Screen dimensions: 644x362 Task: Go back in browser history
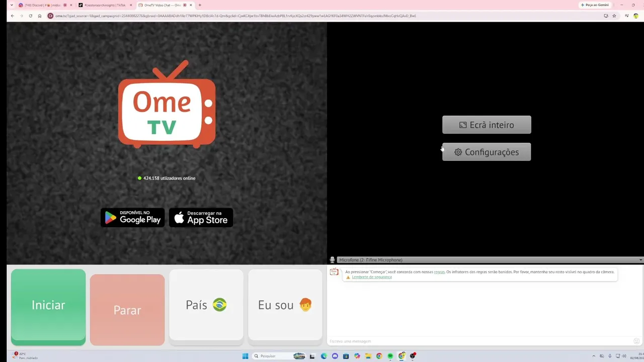point(12,16)
